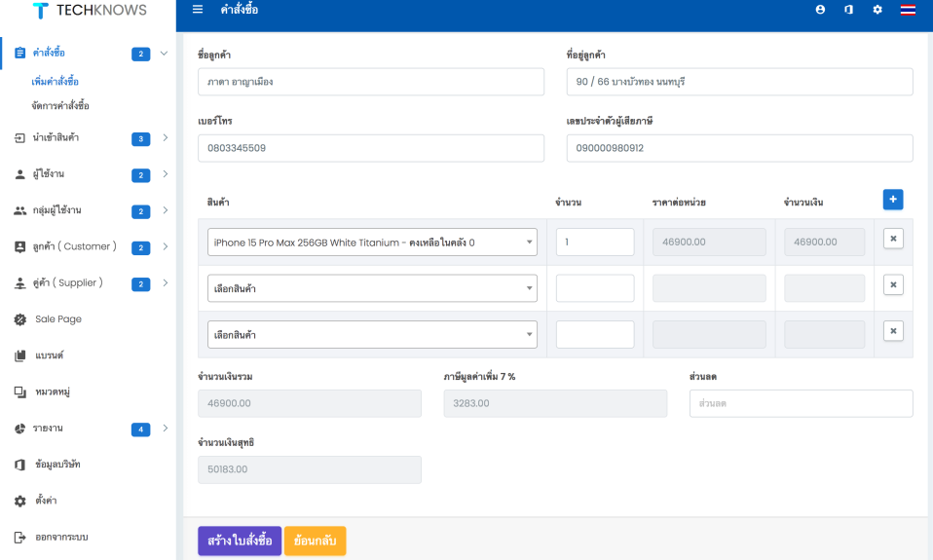Open เพิ่มคำสั่งซื้อ submenu item
Screen dimensions: 933x560
(55, 82)
